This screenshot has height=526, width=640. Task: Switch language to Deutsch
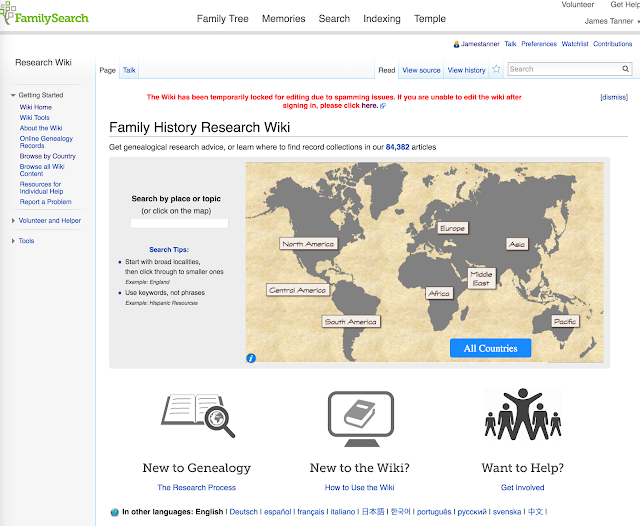(x=244, y=512)
